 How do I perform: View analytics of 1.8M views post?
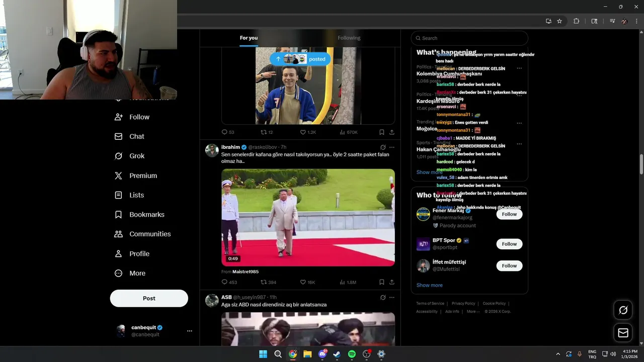pyautogui.click(x=348, y=283)
